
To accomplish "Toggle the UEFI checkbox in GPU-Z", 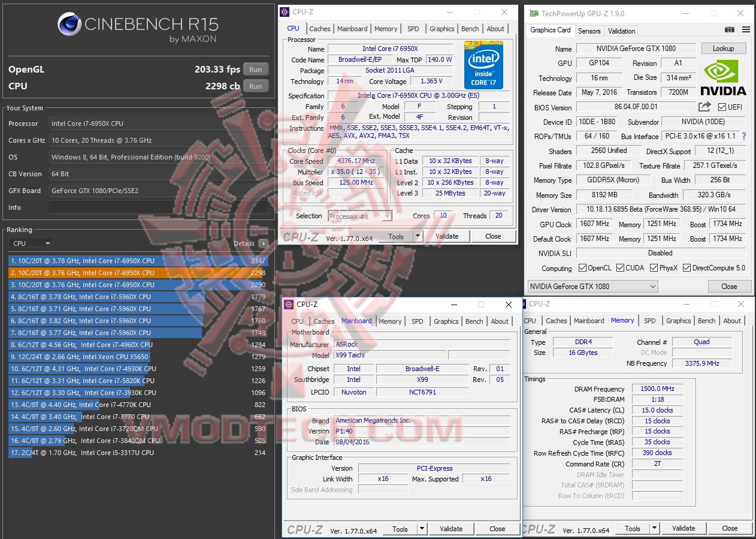I will click(x=721, y=107).
